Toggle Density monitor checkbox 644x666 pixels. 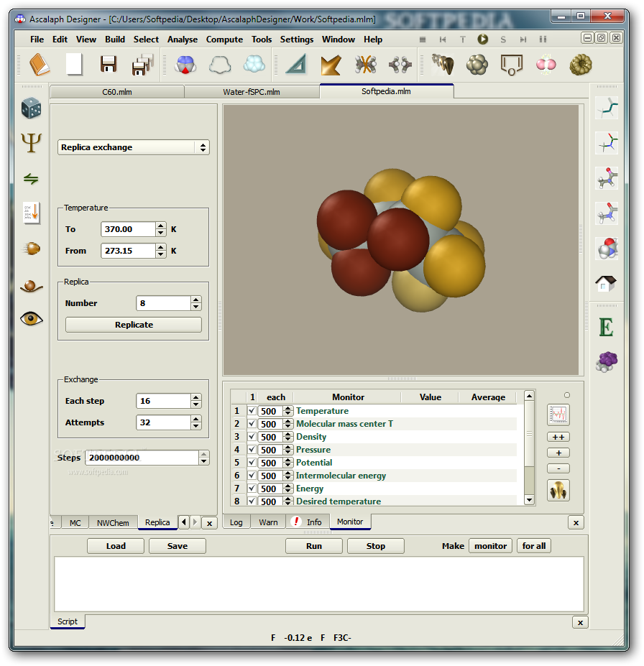pyautogui.click(x=252, y=437)
